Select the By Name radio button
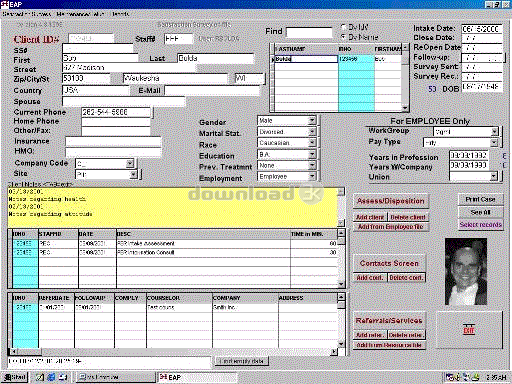This screenshot has width=512, height=384. pyautogui.click(x=343, y=37)
